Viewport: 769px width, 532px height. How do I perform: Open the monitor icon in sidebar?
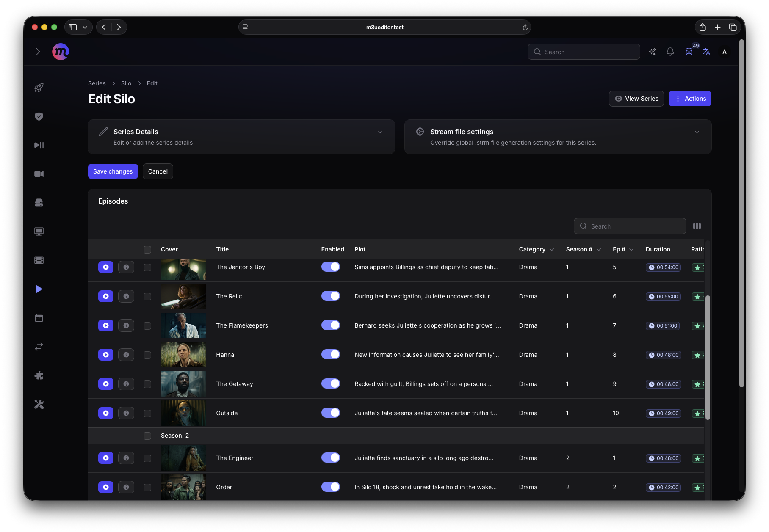pos(39,232)
